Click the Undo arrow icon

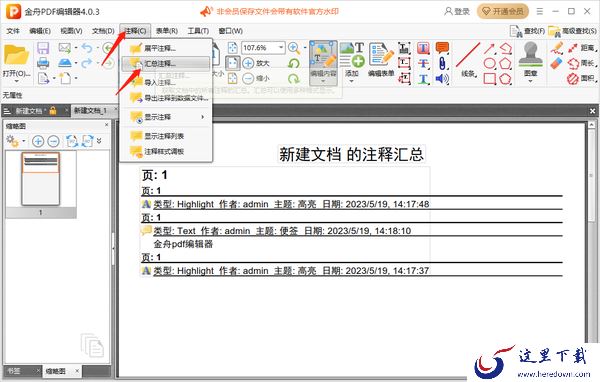click(87, 48)
